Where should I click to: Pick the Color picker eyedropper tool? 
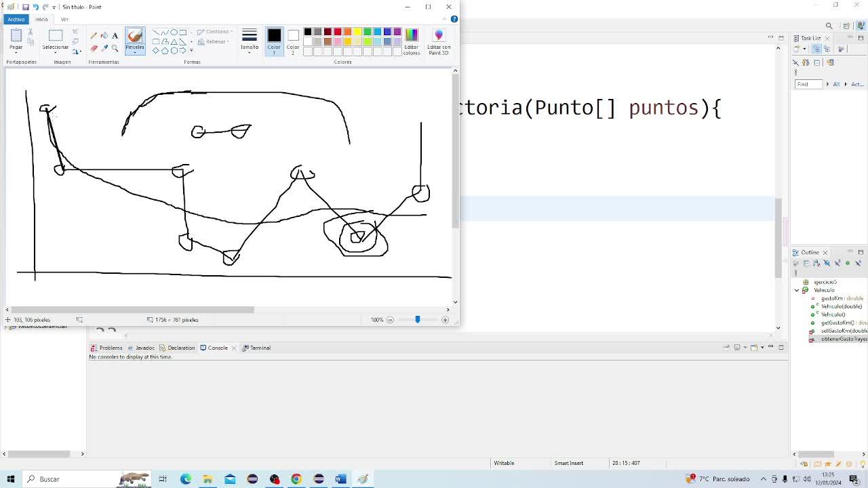click(x=104, y=48)
